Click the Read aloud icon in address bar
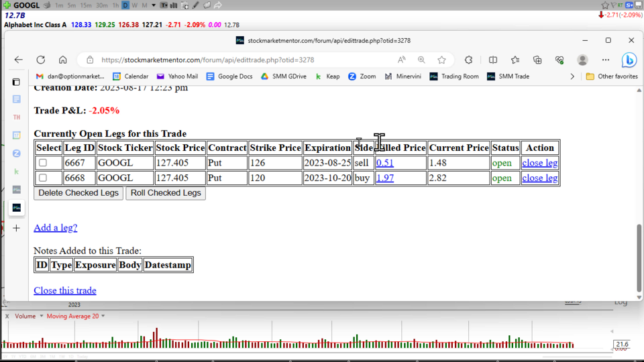644x362 pixels. pyautogui.click(x=402, y=60)
